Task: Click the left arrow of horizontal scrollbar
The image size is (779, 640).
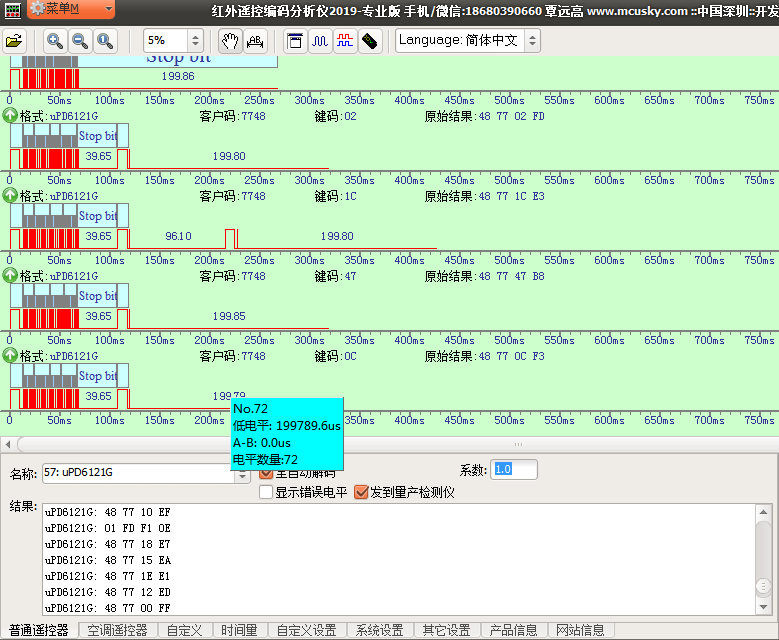Action: [x=8, y=444]
